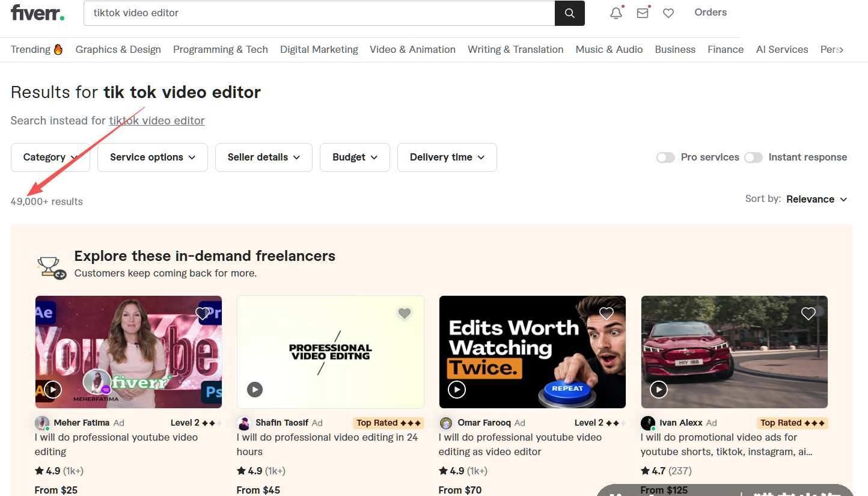The image size is (868, 496).
Task: Click the '49,000+ results' count text
Action: (x=47, y=201)
